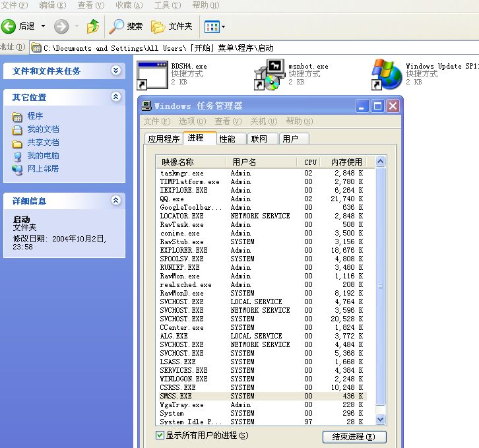The height and width of the screenshot is (448, 479).
Task: Switch to 联网 tab
Action: (x=263, y=139)
